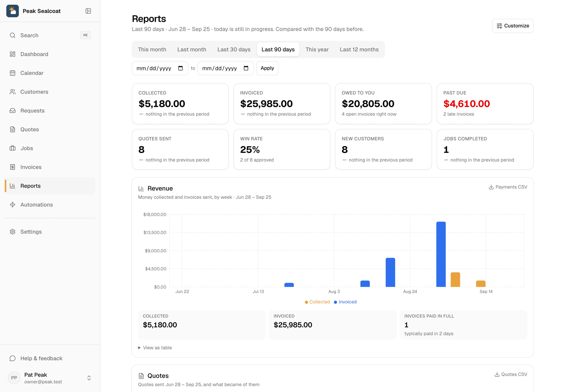Click the Search field in sidebar
Screen dimensions: 565x392
tap(50, 35)
